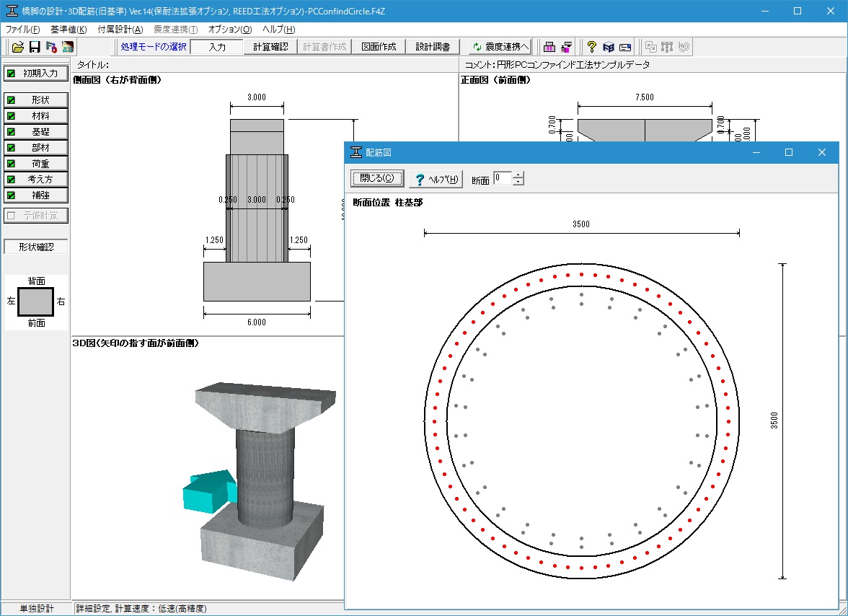
Task: Click 形状確認 button
Action: coord(36,247)
